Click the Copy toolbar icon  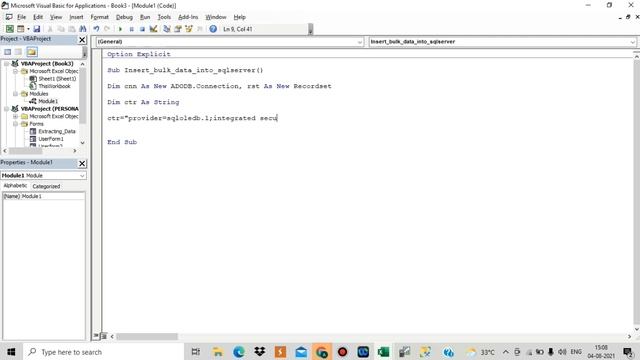(61, 29)
